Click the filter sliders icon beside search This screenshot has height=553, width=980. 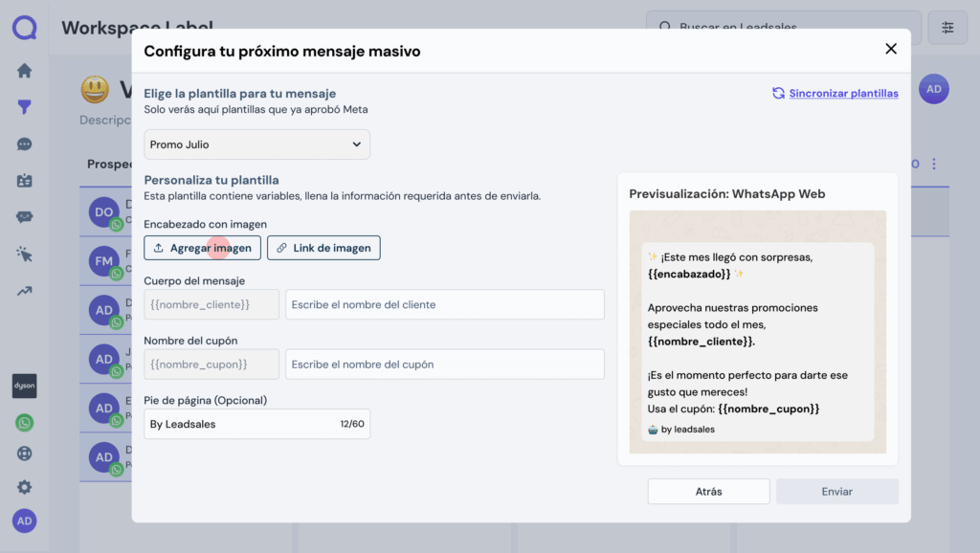click(x=947, y=28)
